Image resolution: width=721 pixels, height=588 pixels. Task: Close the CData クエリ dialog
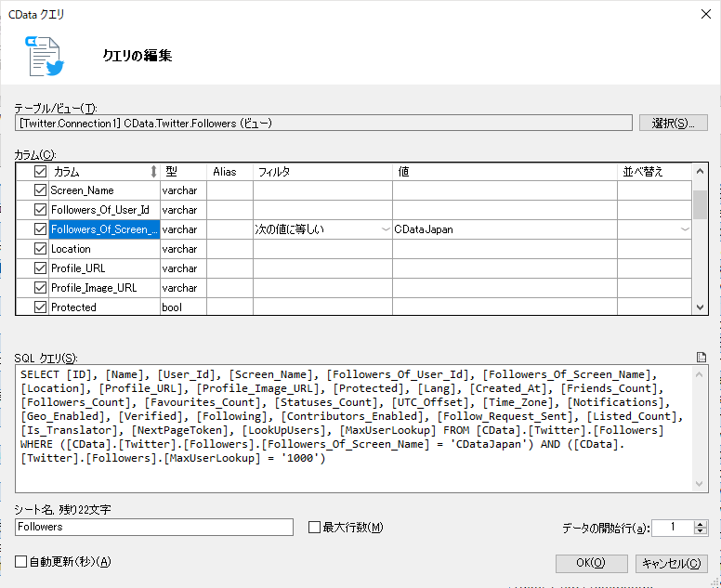pyautogui.click(x=706, y=14)
